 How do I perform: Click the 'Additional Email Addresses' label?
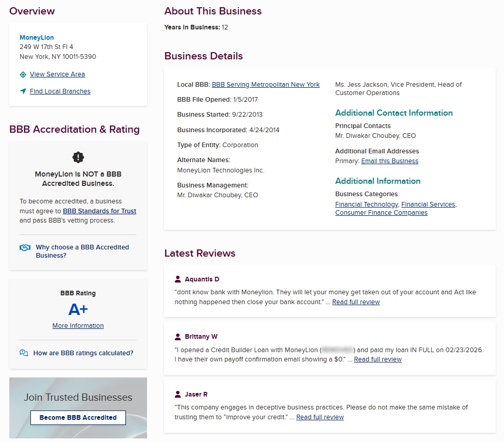point(377,151)
